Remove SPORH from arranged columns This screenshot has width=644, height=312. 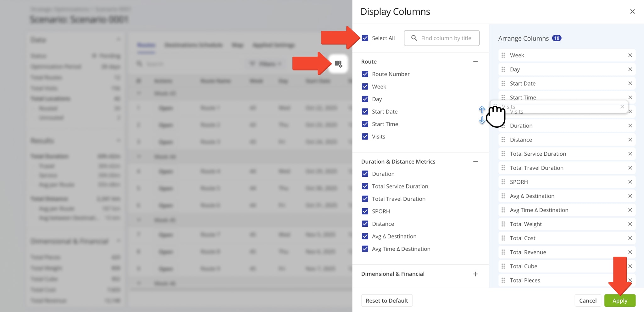click(x=630, y=182)
